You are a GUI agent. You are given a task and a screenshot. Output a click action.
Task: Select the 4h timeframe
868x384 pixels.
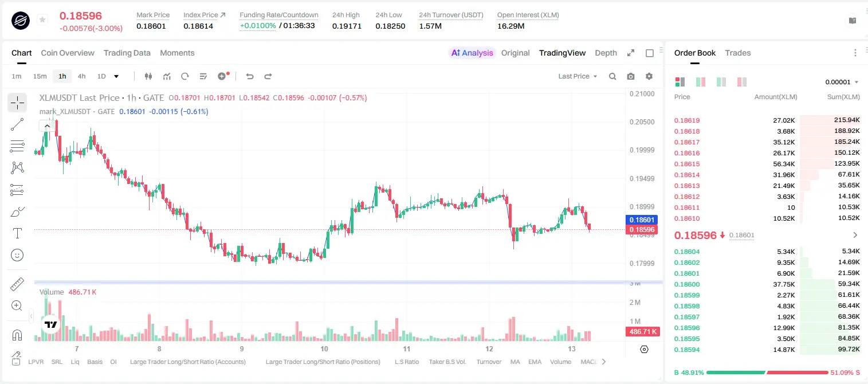[81, 76]
